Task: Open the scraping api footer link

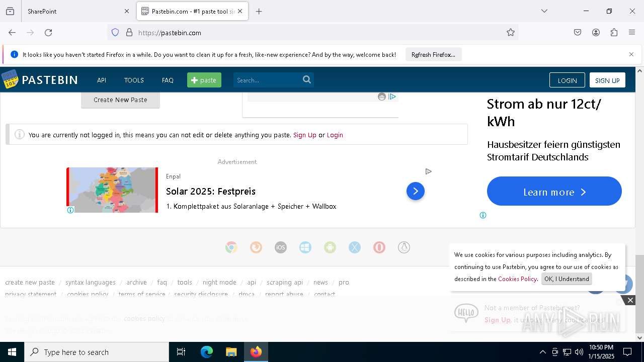Action: pos(285,283)
